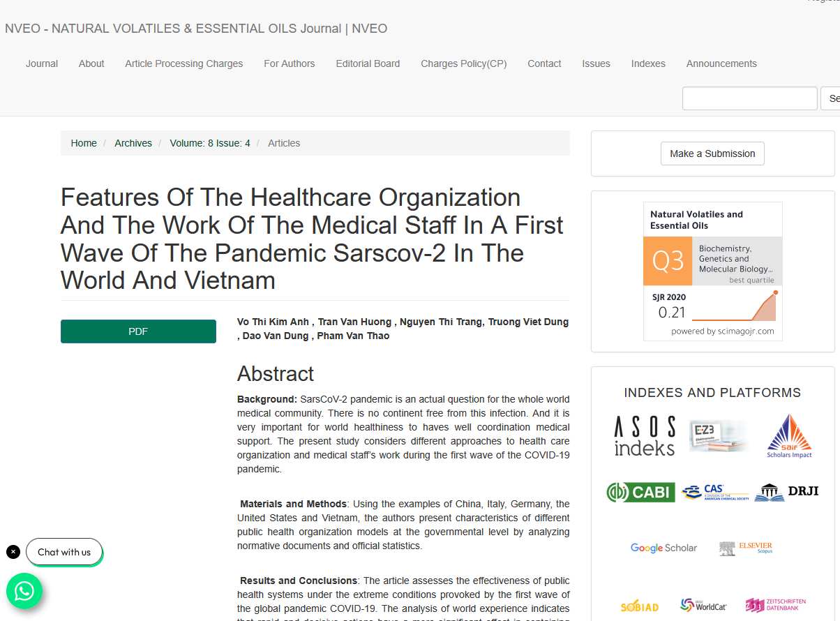The width and height of the screenshot is (840, 621).
Task: Open Volume: 8 Issue: 4 breadcrumb
Action: tap(210, 143)
